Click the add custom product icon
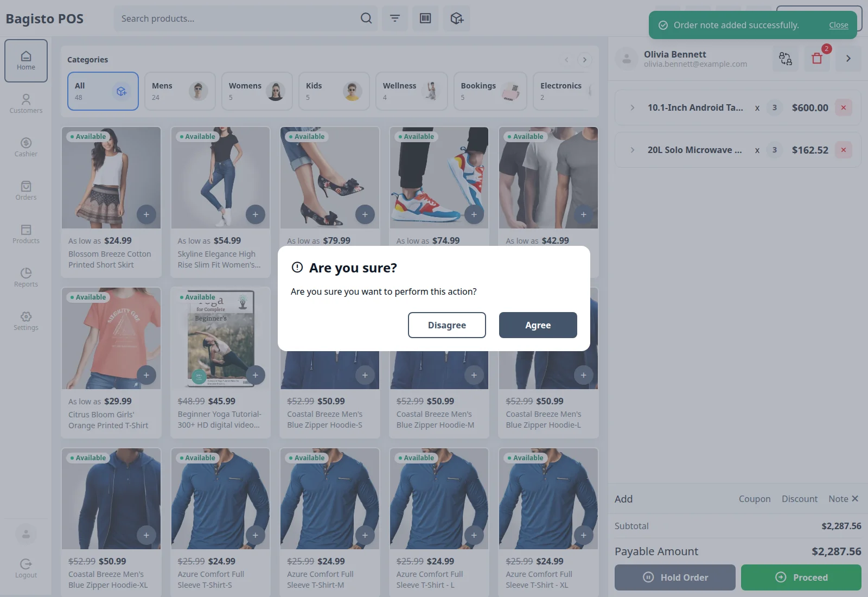Viewport: 868px width, 597px height. point(457,18)
